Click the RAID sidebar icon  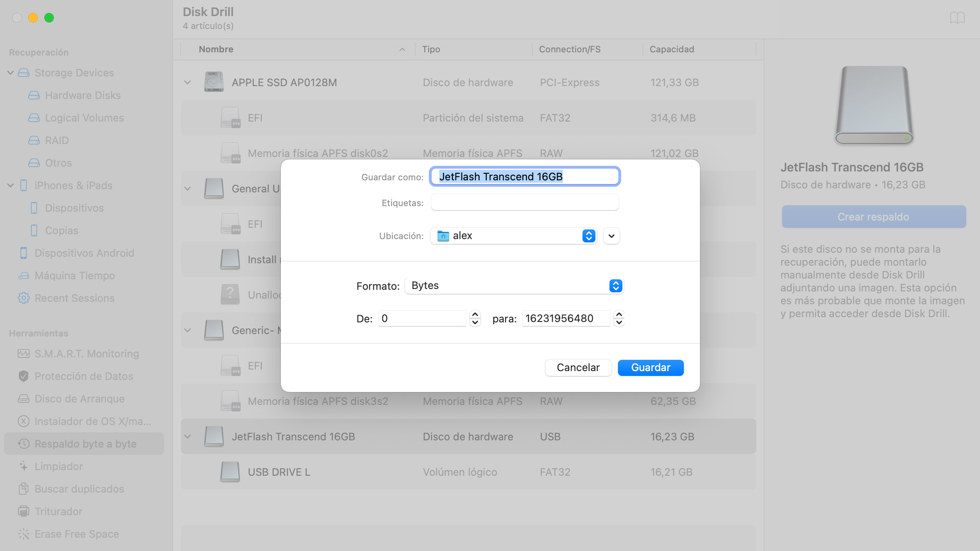(x=34, y=140)
